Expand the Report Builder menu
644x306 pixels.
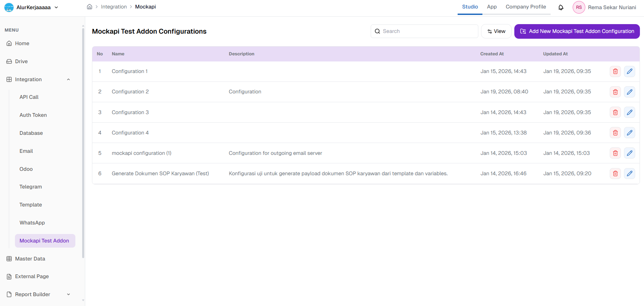click(x=68, y=294)
